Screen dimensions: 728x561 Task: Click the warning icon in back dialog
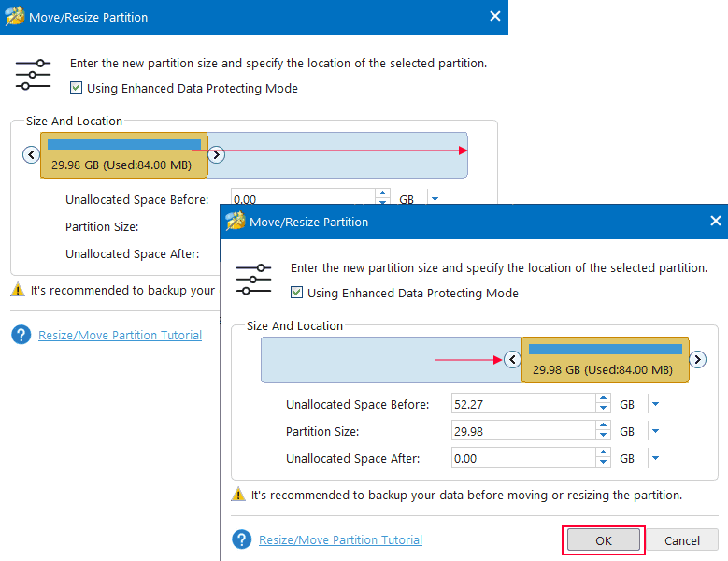(18, 290)
